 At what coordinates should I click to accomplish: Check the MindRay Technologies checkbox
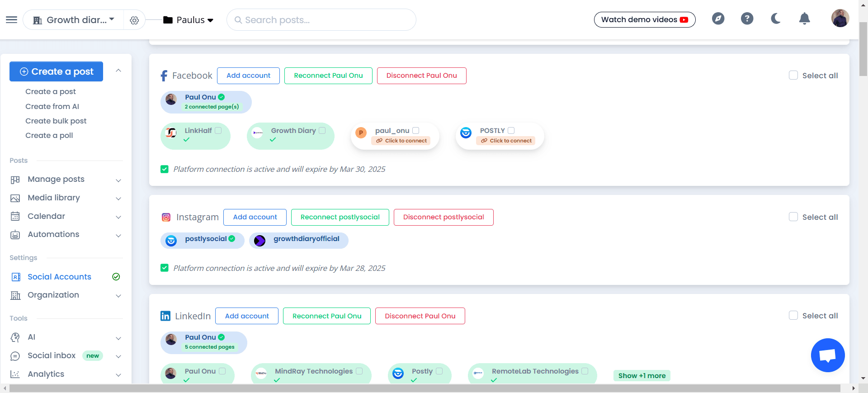pyautogui.click(x=359, y=371)
